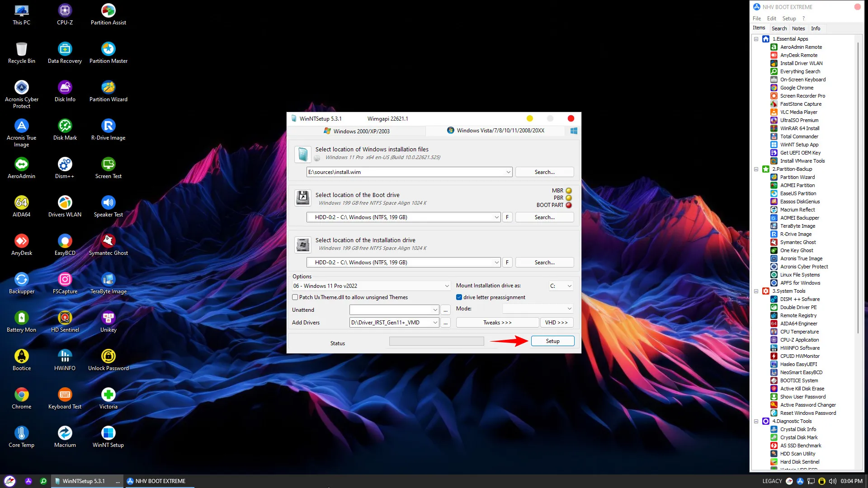Viewport: 868px width, 488px height.
Task: Enable Patch UxTheme.dll checkbox
Action: point(295,297)
